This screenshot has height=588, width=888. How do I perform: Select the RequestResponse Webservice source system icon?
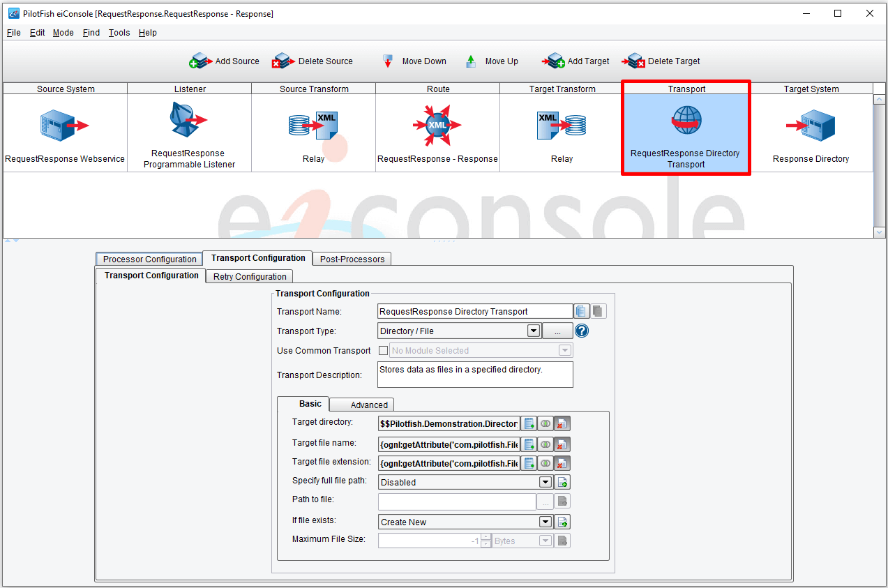pyautogui.click(x=65, y=126)
